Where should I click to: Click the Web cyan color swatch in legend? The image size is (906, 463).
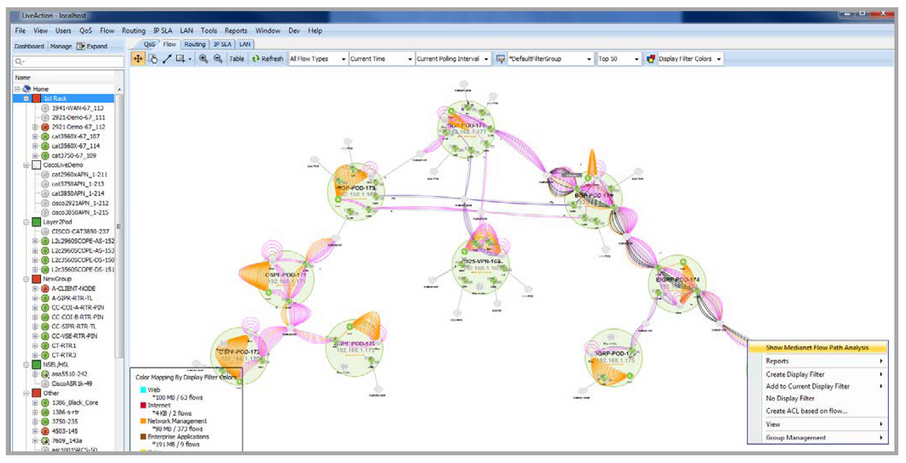click(x=143, y=390)
